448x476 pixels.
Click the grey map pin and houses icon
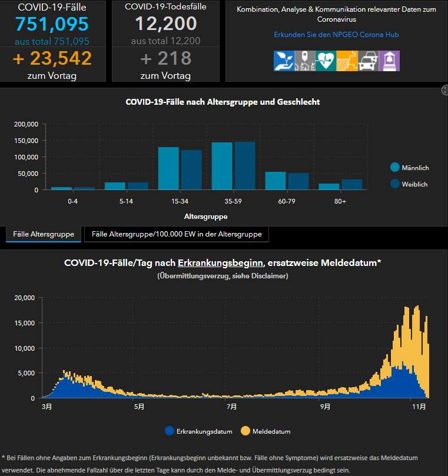(x=305, y=61)
